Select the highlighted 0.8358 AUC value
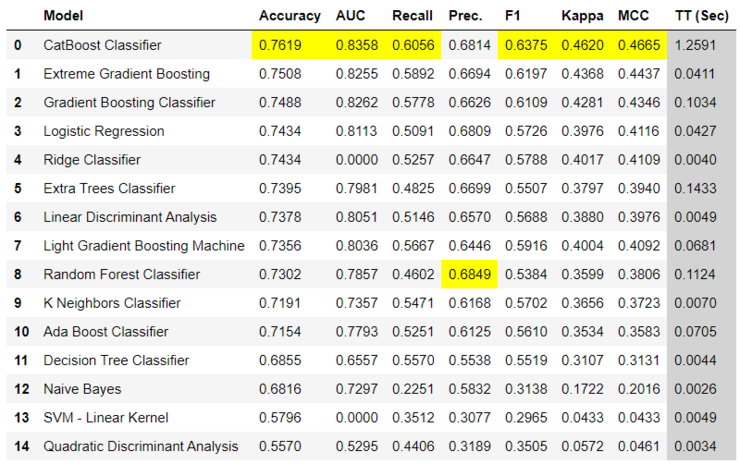 pos(356,45)
